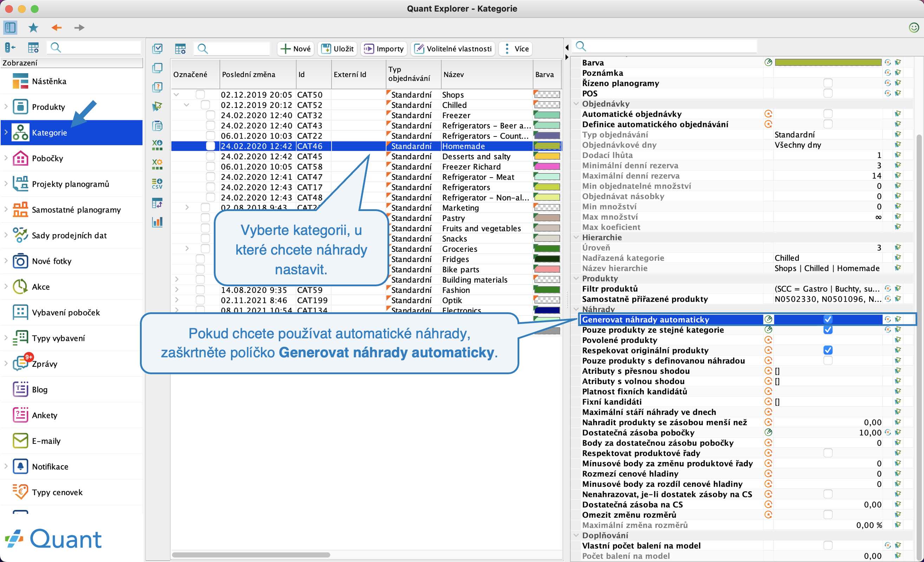Collapse the Doplňování property group
Screen dimensions: 924x562
[576, 535]
